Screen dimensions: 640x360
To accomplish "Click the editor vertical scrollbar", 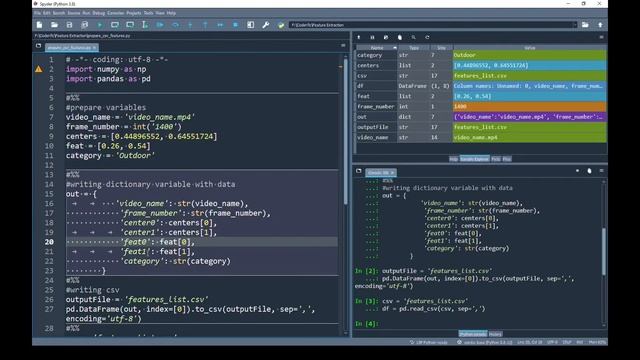I will click(x=346, y=131).
